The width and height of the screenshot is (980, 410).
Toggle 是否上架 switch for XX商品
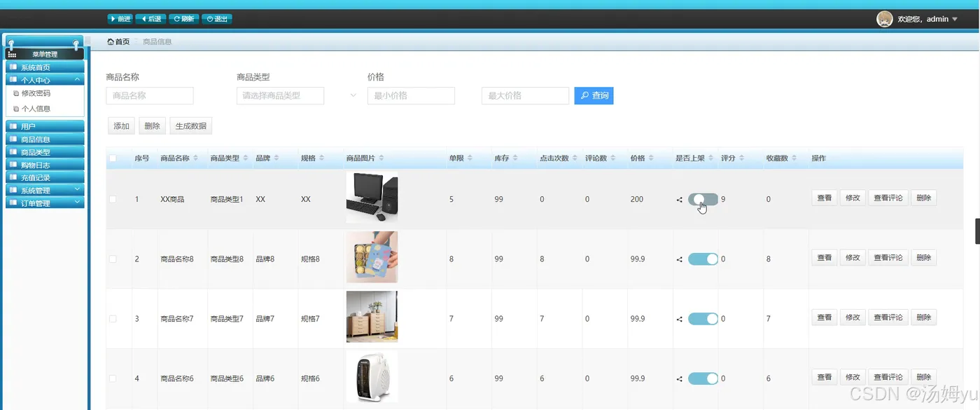(x=703, y=199)
